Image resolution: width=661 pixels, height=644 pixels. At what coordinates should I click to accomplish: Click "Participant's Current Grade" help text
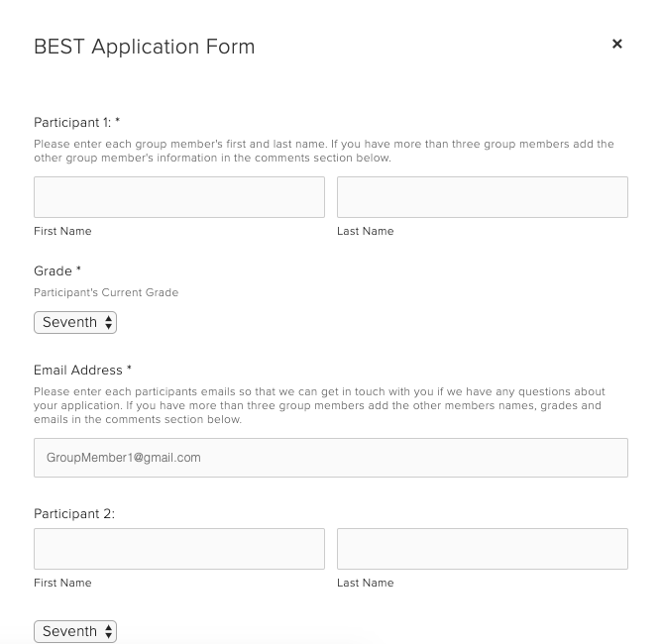[106, 292]
